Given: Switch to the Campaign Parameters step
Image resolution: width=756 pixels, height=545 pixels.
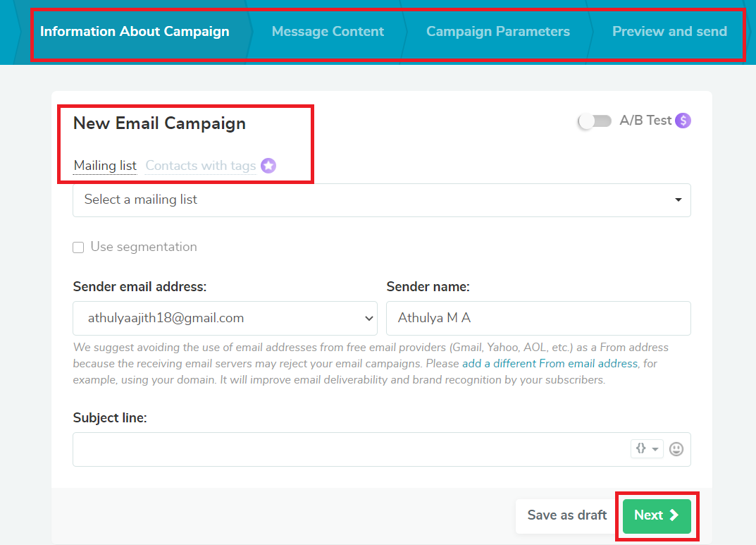Looking at the screenshot, I should 497,32.
